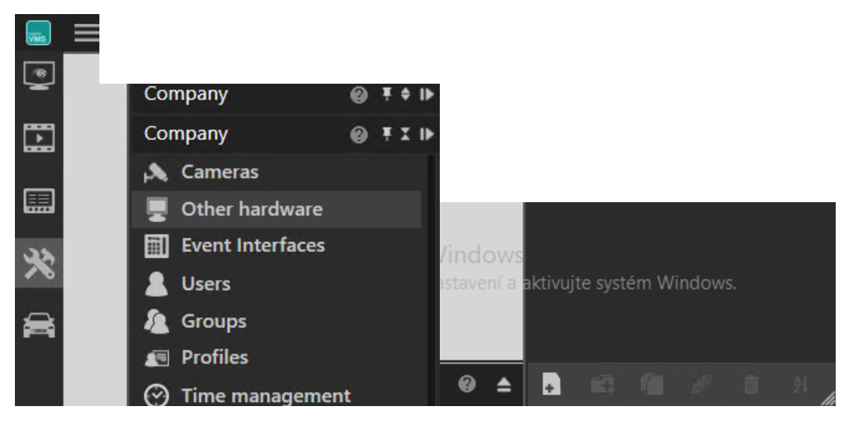Click help icon on top Company header
Image resolution: width=868 pixels, height=421 pixels.
[359, 95]
